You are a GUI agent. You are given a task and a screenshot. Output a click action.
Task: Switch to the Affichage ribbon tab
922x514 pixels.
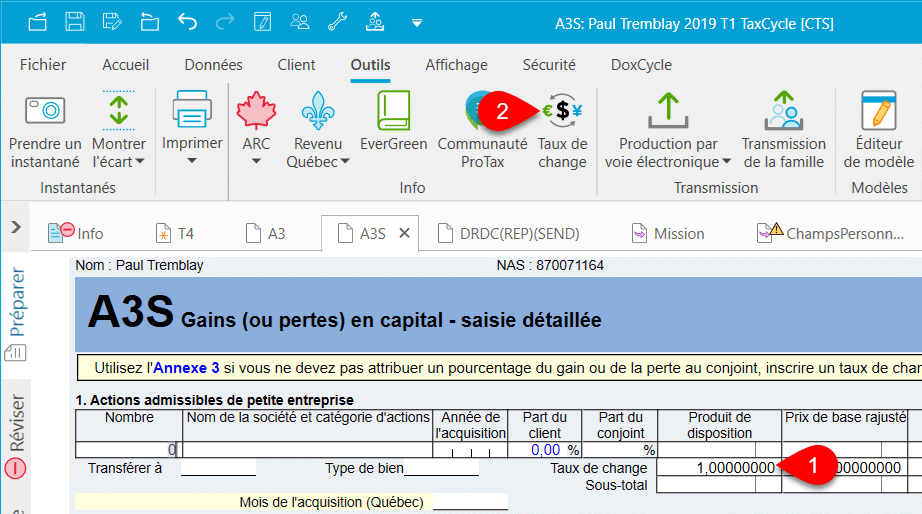point(456,65)
